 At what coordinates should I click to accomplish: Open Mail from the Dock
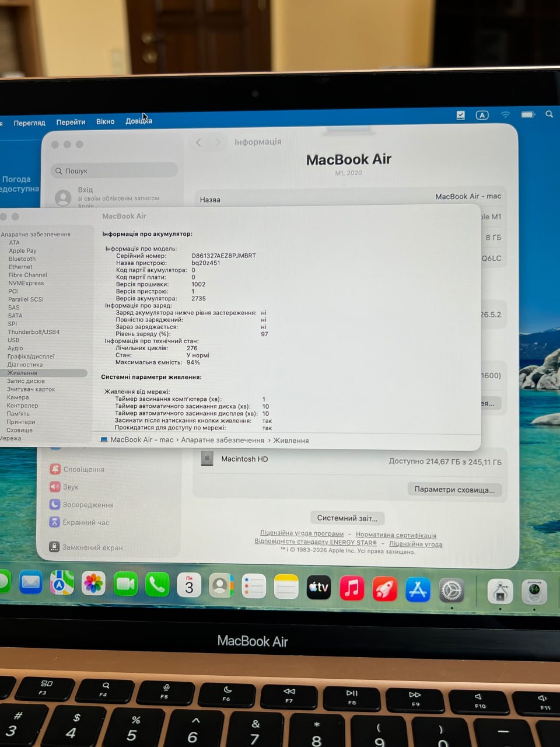(30, 582)
